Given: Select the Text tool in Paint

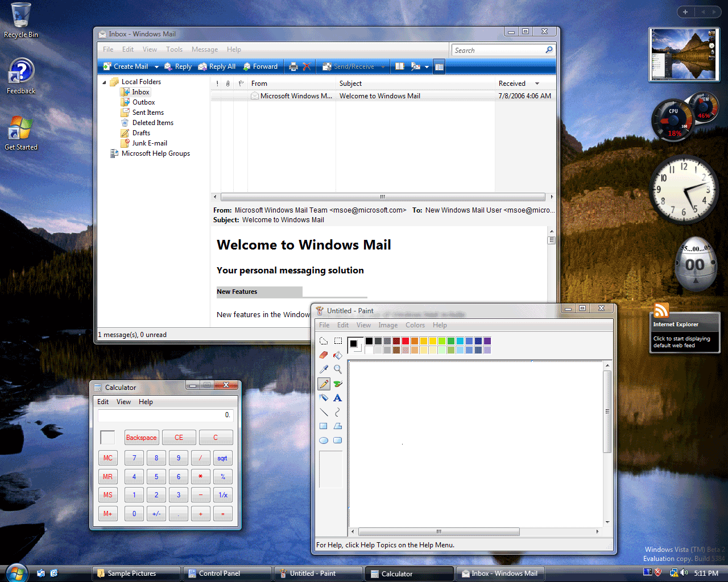Looking at the screenshot, I should pyautogui.click(x=338, y=398).
